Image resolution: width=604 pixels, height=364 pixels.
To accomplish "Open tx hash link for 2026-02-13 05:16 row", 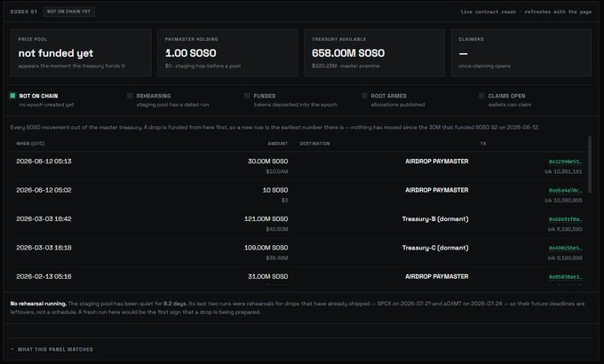I will (565, 277).
